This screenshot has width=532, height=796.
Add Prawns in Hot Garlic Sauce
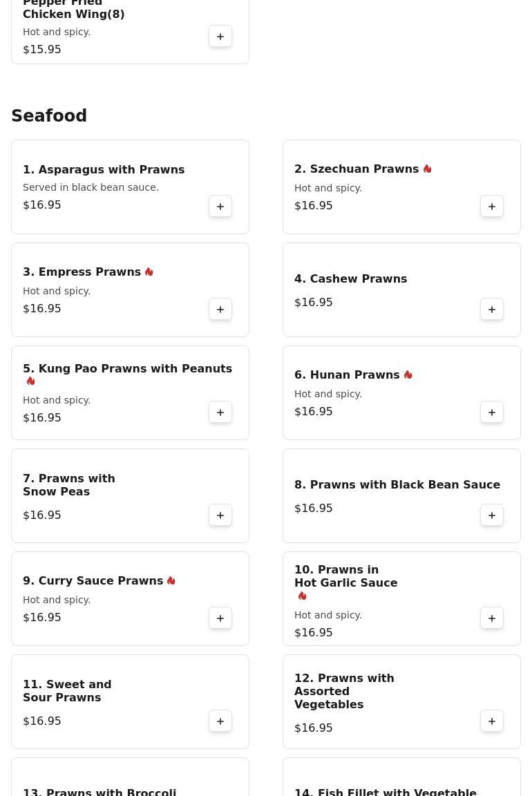[492, 618]
